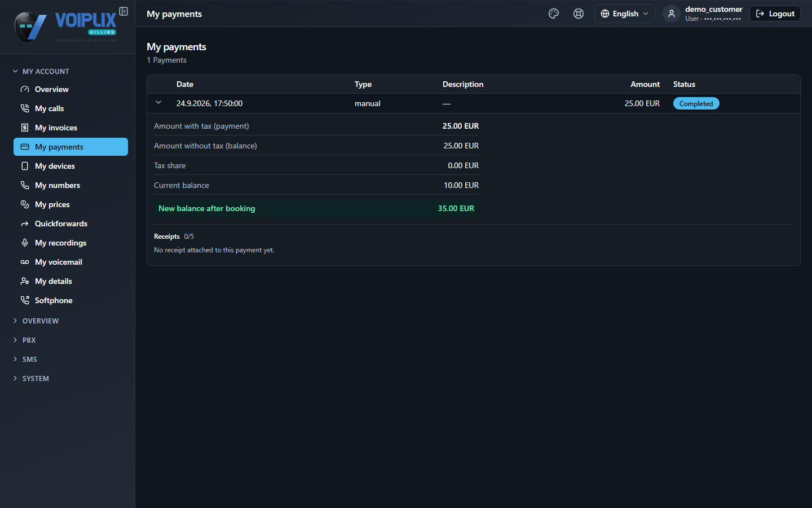Click the My payments card icon
Viewport: 812px width, 508px height.
click(25, 147)
